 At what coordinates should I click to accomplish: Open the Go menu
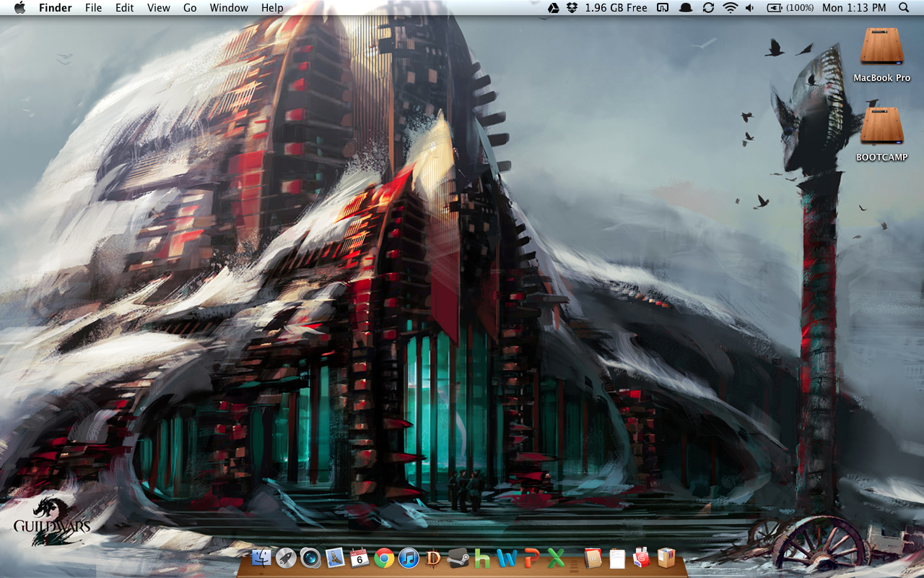(190, 8)
